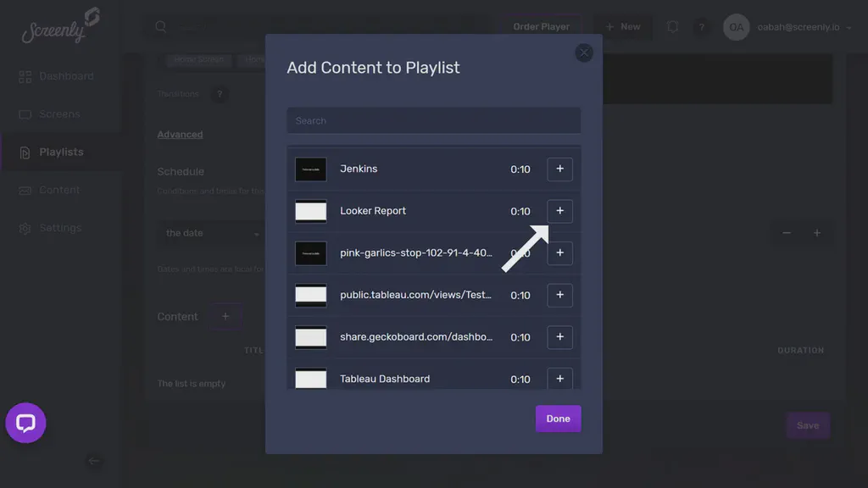Click the minus stepper button

click(786, 232)
